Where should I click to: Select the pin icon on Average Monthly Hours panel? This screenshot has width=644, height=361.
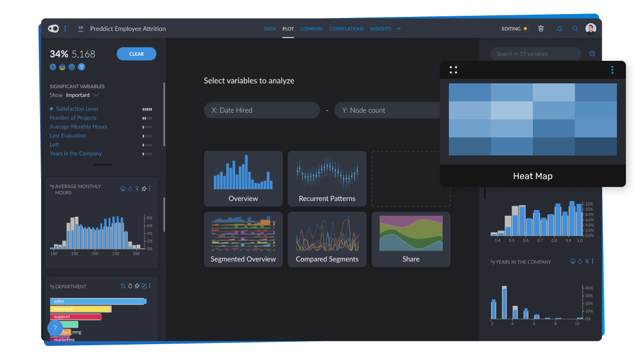(x=144, y=189)
